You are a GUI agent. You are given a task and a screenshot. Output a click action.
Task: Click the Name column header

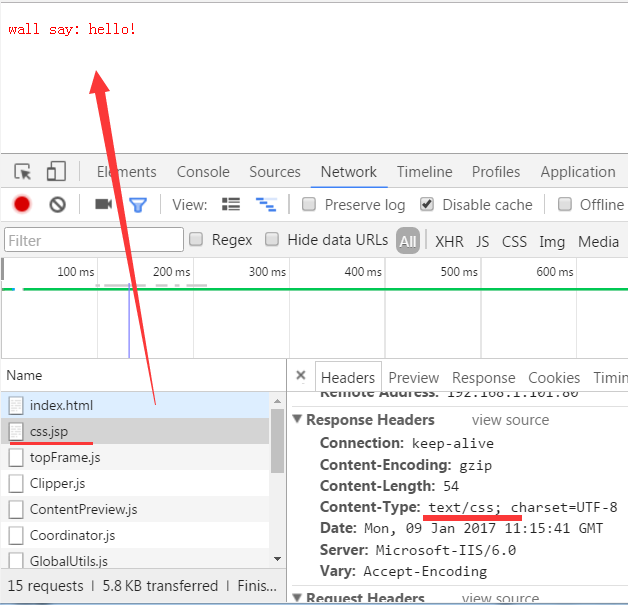pyautogui.click(x=143, y=375)
